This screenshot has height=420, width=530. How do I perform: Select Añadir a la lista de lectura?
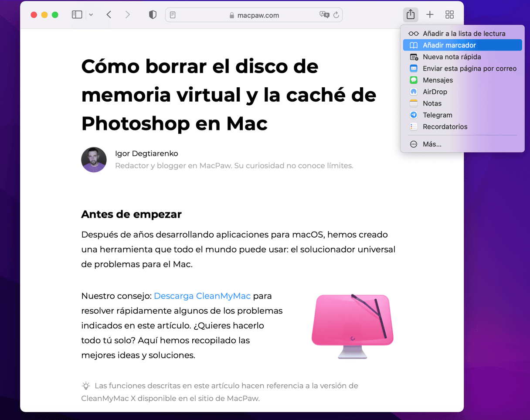point(462,34)
